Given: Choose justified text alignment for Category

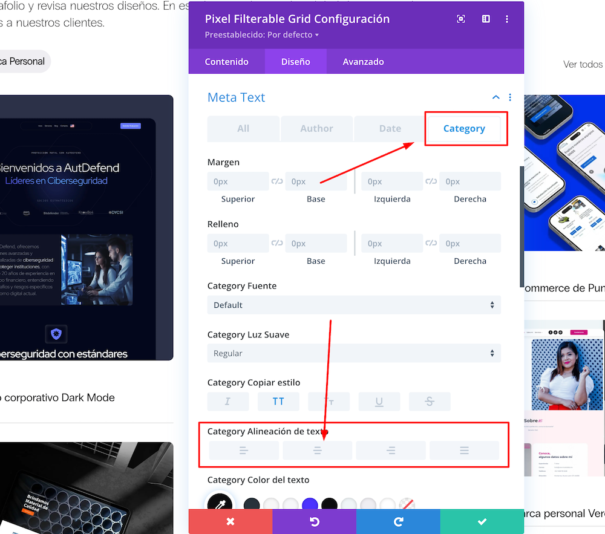Looking at the screenshot, I should (464, 451).
